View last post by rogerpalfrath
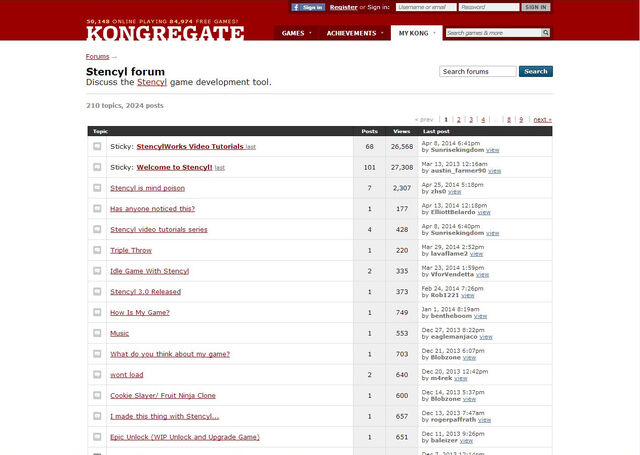The width and height of the screenshot is (640, 455). click(x=484, y=420)
